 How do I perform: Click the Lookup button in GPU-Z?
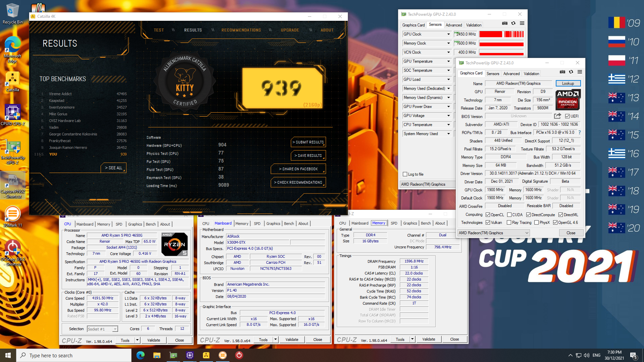(x=568, y=83)
